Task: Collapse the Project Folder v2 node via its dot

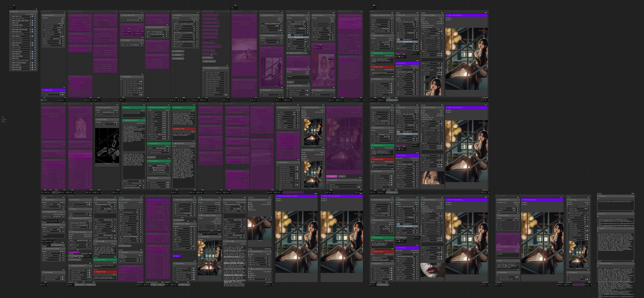Action: [43, 15]
